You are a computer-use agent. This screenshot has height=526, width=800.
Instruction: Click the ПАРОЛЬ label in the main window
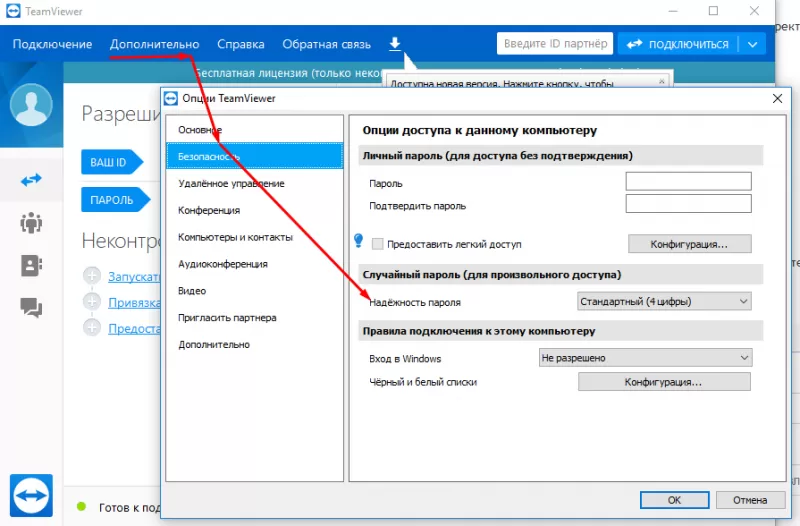coord(115,199)
